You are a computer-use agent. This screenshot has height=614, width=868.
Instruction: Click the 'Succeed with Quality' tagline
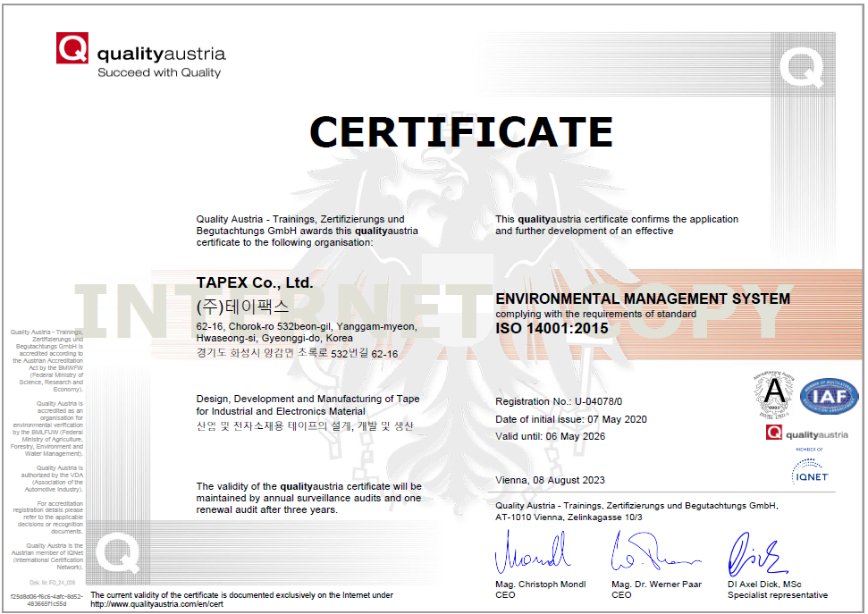[159, 72]
